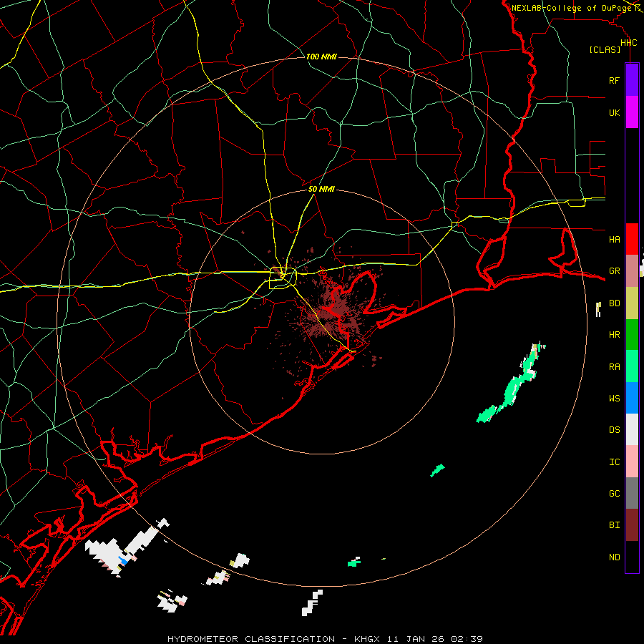
Task: Click the [CLAS] legend header
Action: tap(605, 50)
